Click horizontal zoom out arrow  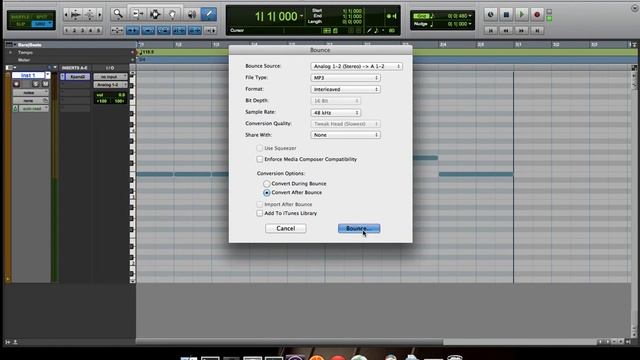66,15
